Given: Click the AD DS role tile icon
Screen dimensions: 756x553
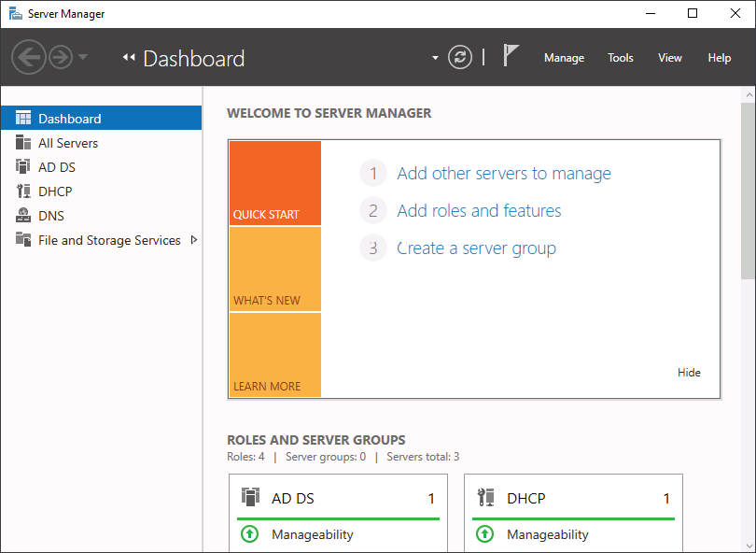Looking at the screenshot, I should click(x=251, y=497).
